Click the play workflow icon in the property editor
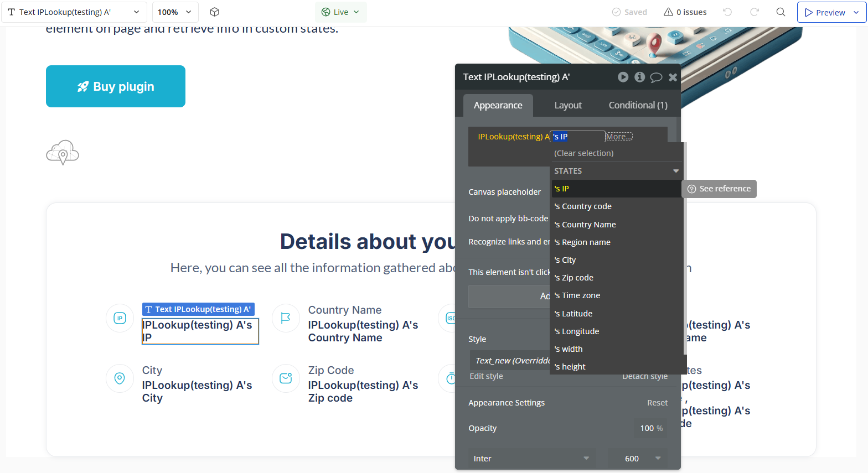The height and width of the screenshot is (473, 868). tap(623, 77)
